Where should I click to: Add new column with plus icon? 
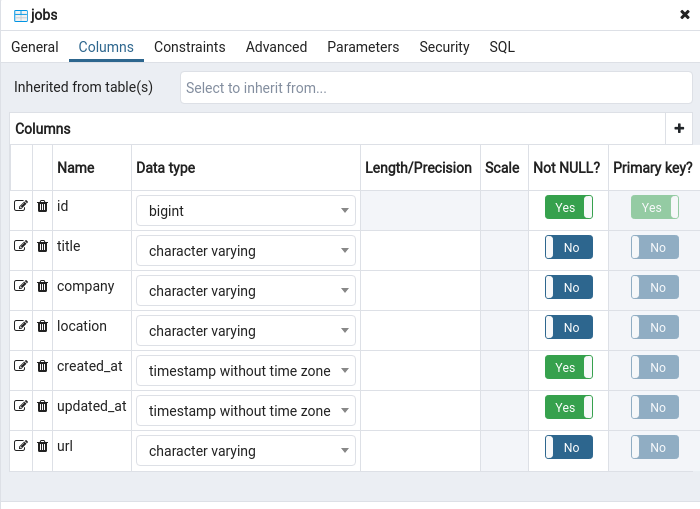coord(679,128)
